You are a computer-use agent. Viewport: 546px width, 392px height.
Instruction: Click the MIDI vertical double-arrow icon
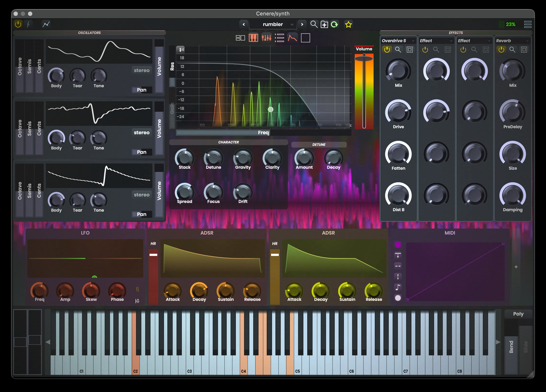pyautogui.click(x=398, y=277)
